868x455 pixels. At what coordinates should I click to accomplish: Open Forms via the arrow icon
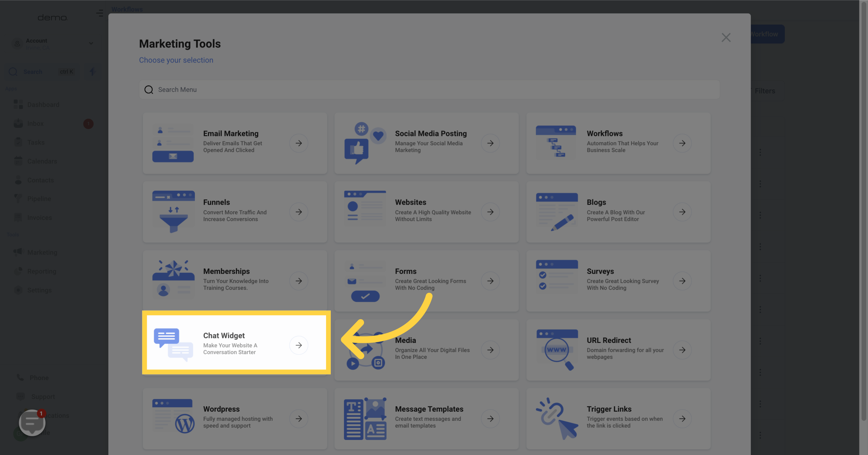490,281
